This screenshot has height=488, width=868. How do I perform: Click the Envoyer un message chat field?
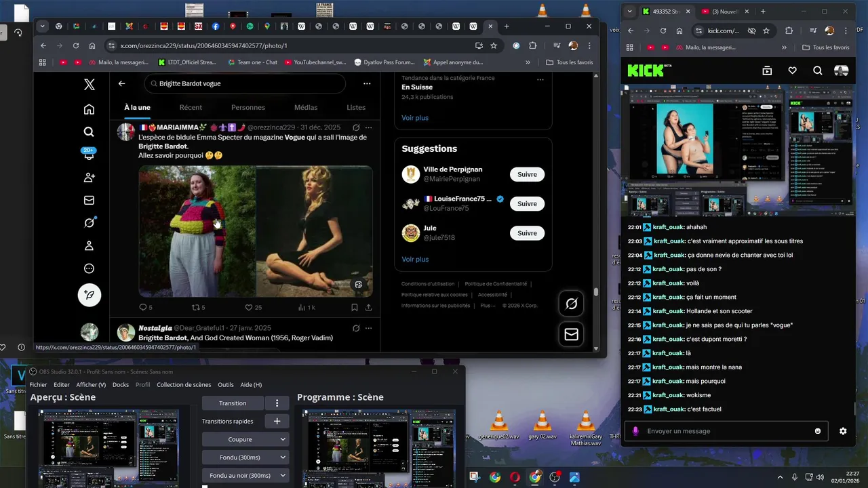(726, 431)
